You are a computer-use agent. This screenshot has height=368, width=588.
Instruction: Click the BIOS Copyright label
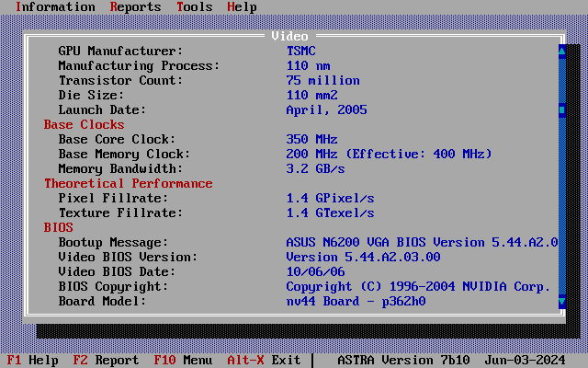[x=113, y=286]
